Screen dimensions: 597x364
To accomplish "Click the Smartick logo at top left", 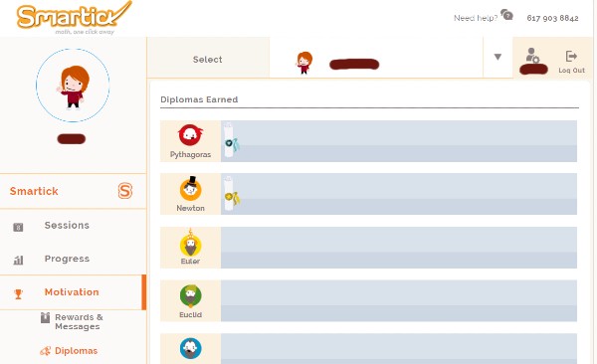I will 74,18.
